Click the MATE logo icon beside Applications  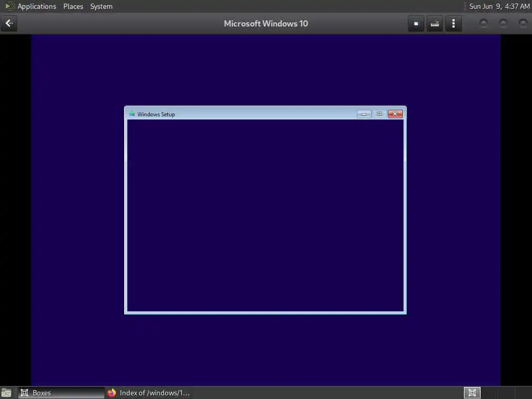(x=9, y=6)
